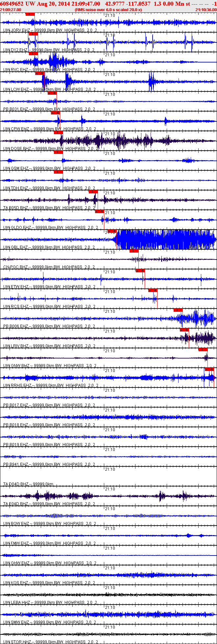This screenshot has width=217, height=644.
Task: Click the red pick marker on GNW trace
Action: point(203,350)
